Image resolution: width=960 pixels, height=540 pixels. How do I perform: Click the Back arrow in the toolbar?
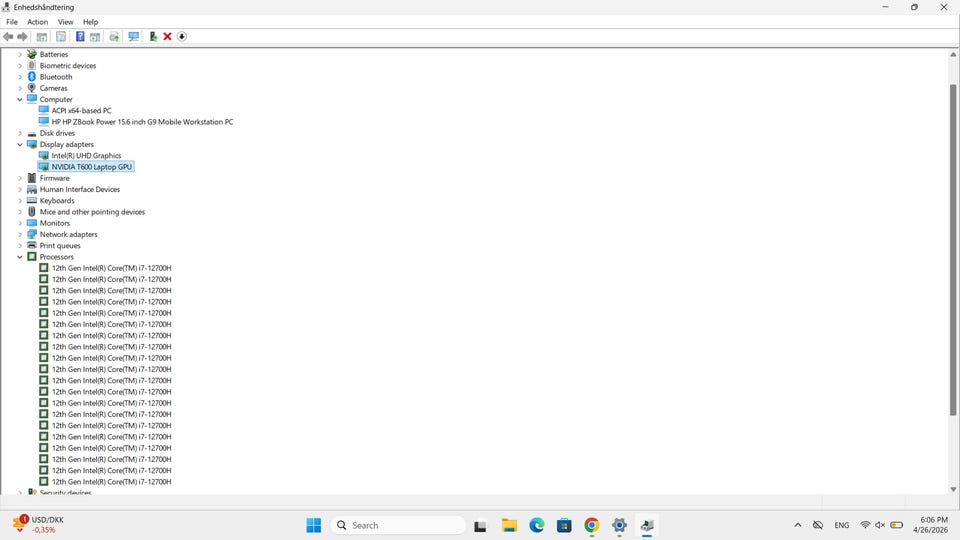click(x=8, y=37)
